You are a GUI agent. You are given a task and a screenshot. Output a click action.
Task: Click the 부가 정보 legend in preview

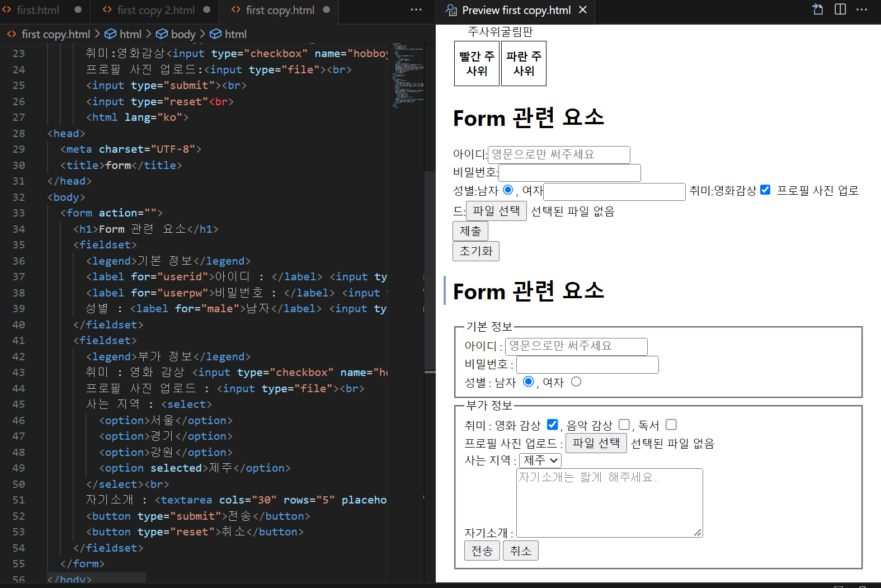489,406
